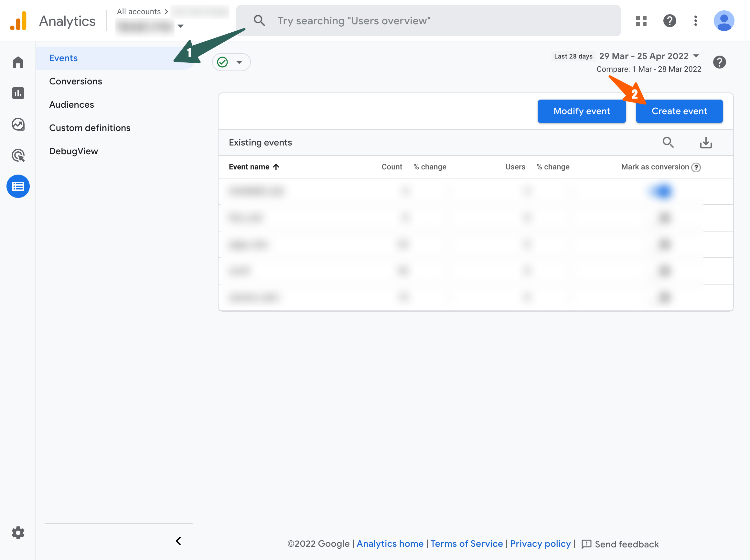Expand the account property selector arrow
This screenshot has height=560, width=750.
pos(180,26)
